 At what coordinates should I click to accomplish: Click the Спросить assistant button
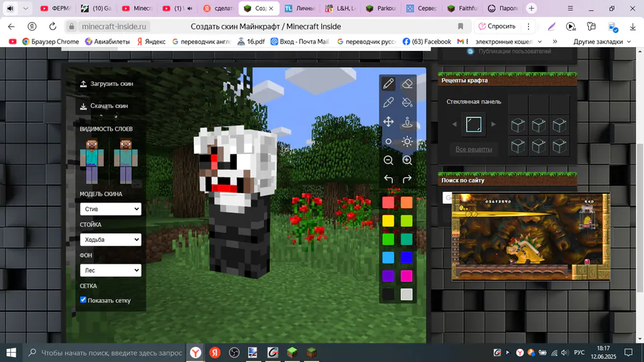click(497, 26)
